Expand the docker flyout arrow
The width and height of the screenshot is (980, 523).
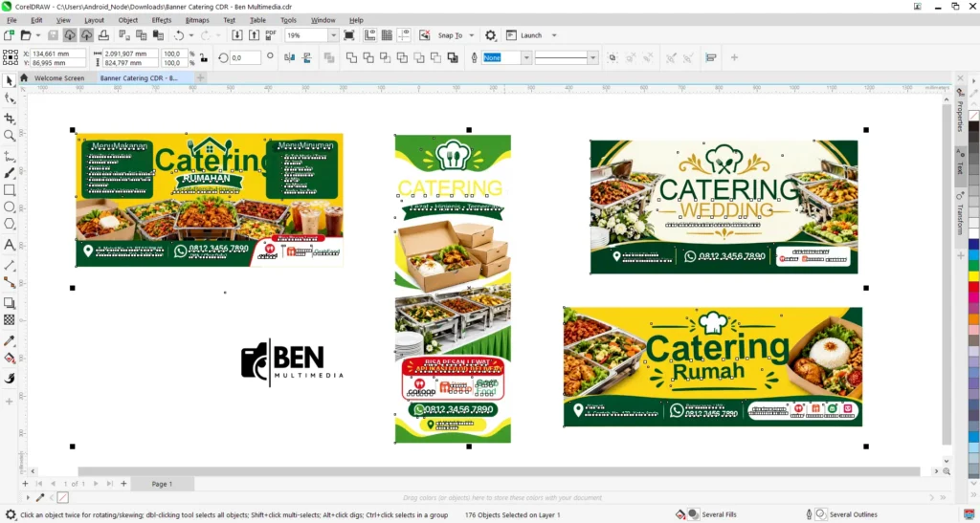pos(973,80)
